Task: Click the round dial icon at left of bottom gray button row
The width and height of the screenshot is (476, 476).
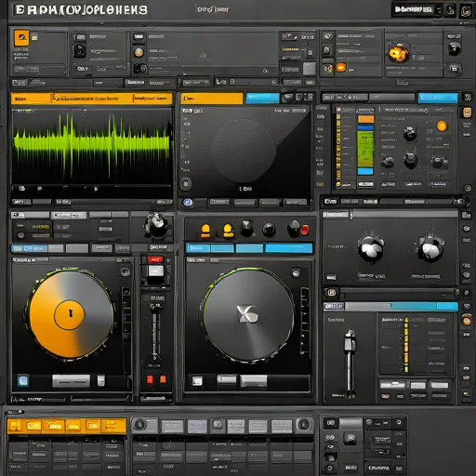Action: click(140, 424)
